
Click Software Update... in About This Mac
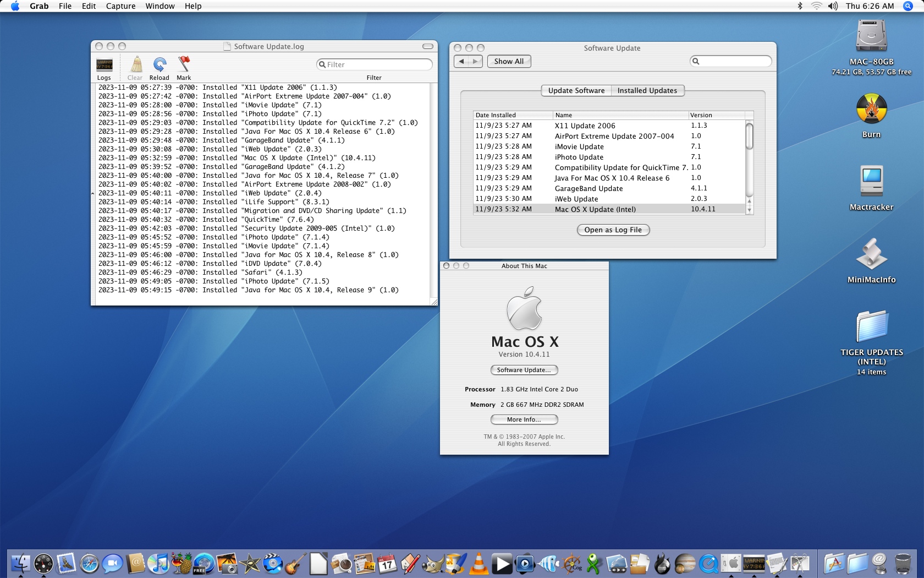pyautogui.click(x=524, y=370)
